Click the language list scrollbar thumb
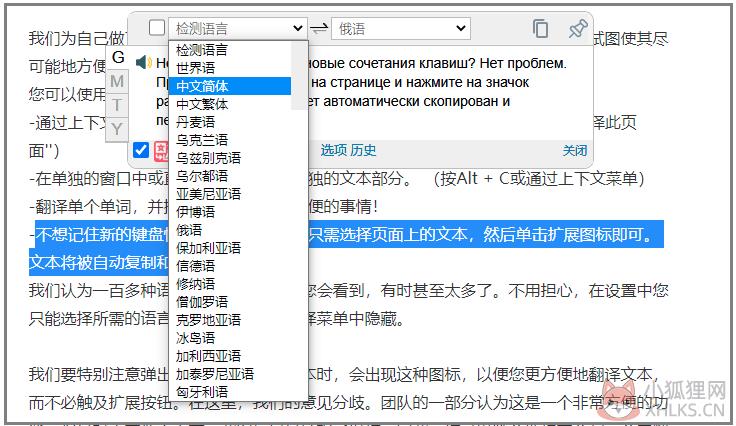Viewport: 736px width, 426px height. click(299, 76)
